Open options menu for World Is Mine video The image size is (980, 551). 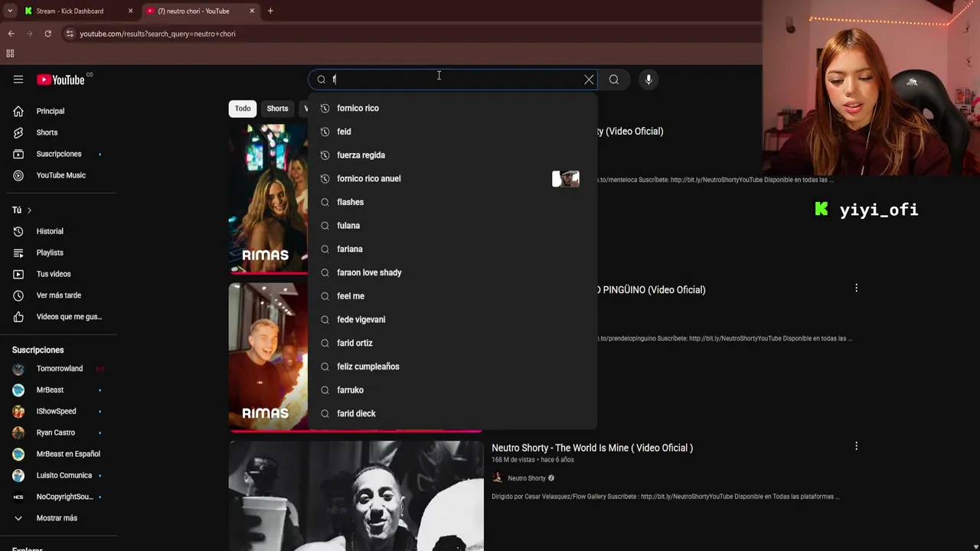coord(856,446)
